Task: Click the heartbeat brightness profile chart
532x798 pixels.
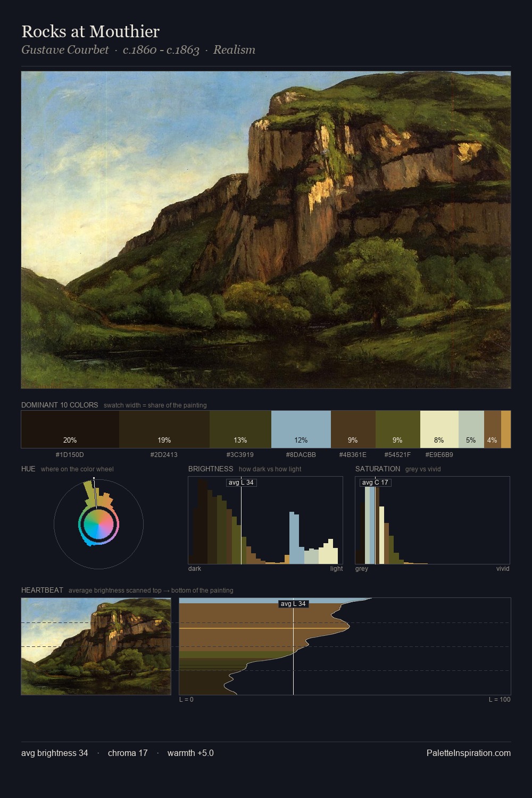Action: click(345, 646)
